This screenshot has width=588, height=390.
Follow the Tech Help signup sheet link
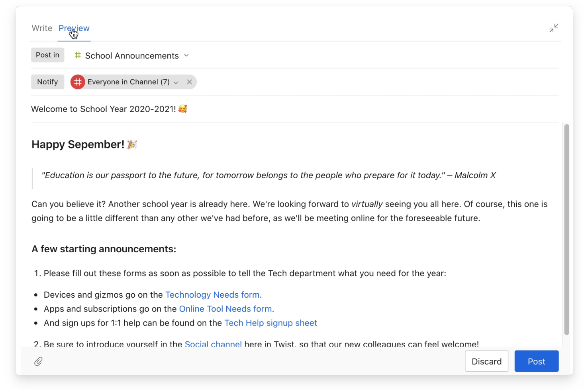coord(271,323)
